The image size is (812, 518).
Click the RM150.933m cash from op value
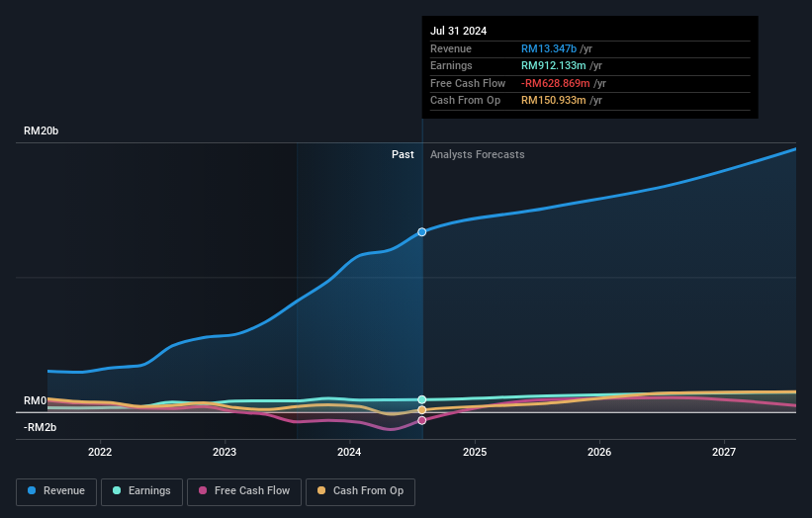pos(554,101)
